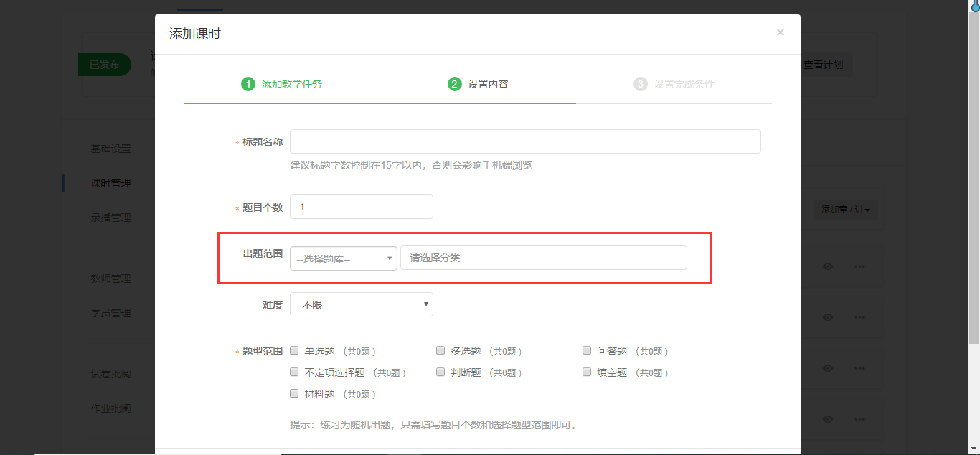Go to 课时管理 in the sidebar
980x455 pixels.
pyautogui.click(x=110, y=183)
